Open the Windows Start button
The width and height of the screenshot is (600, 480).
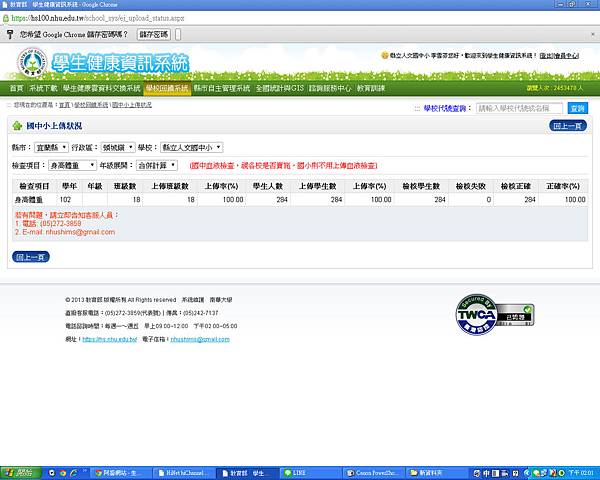click(20, 473)
